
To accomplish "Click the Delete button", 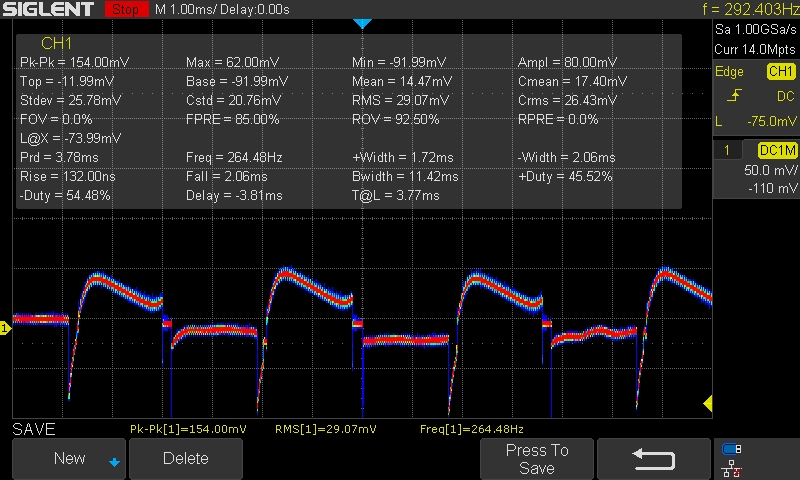I will coord(186,459).
